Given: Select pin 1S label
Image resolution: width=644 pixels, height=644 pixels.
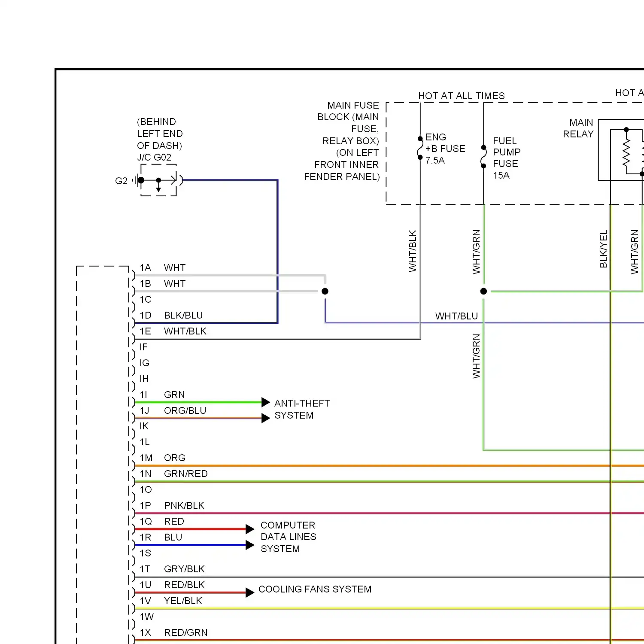Looking at the screenshot, I should [x=146, y=553].
